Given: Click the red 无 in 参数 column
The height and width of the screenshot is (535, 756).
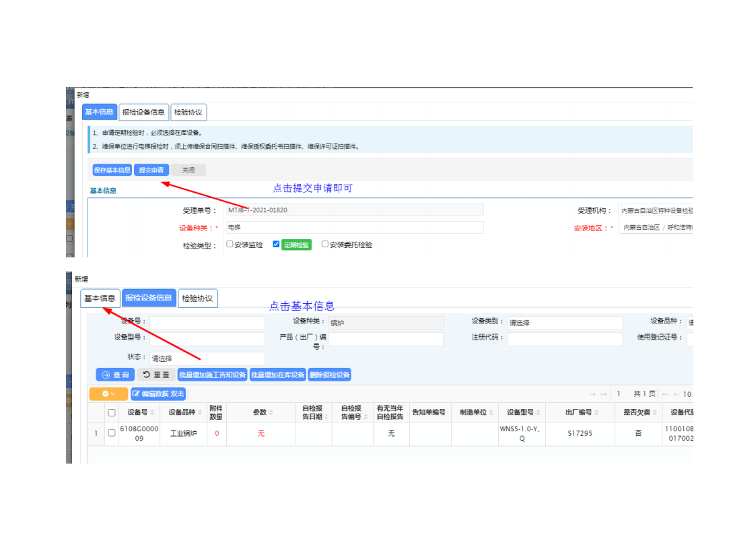Looking at the screenshot, I should pos(261,433).
